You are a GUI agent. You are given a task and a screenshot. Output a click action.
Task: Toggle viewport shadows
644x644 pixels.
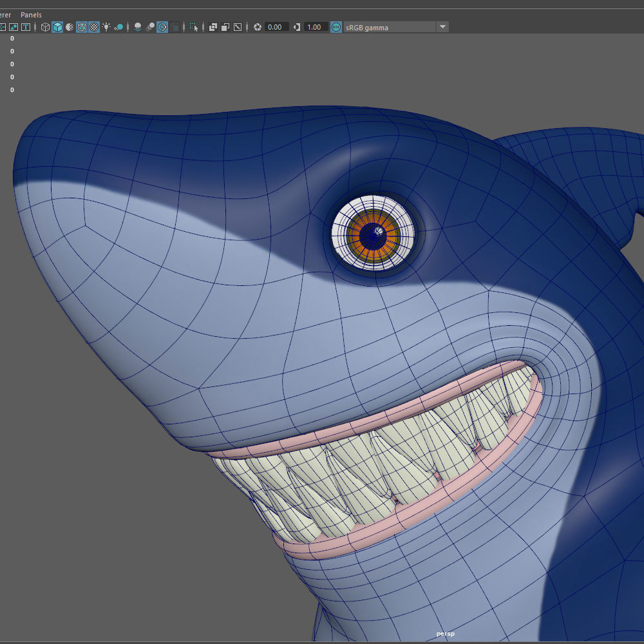[x=118, y=27]
